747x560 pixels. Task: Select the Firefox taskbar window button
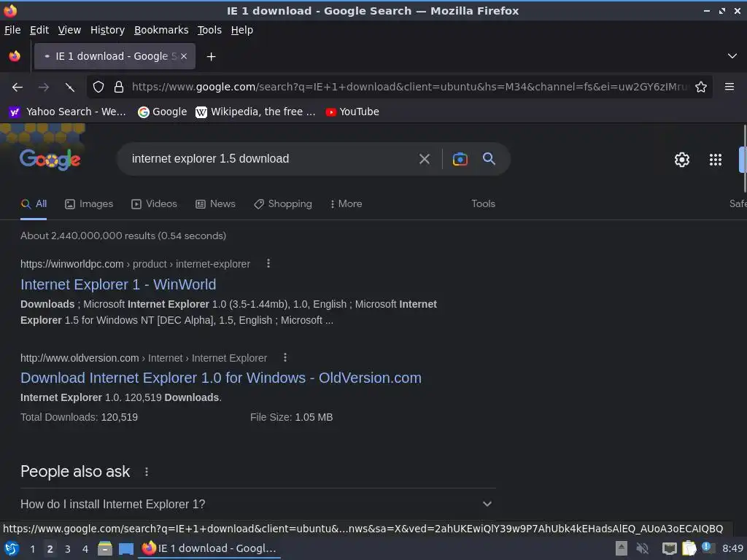(209, 548)
